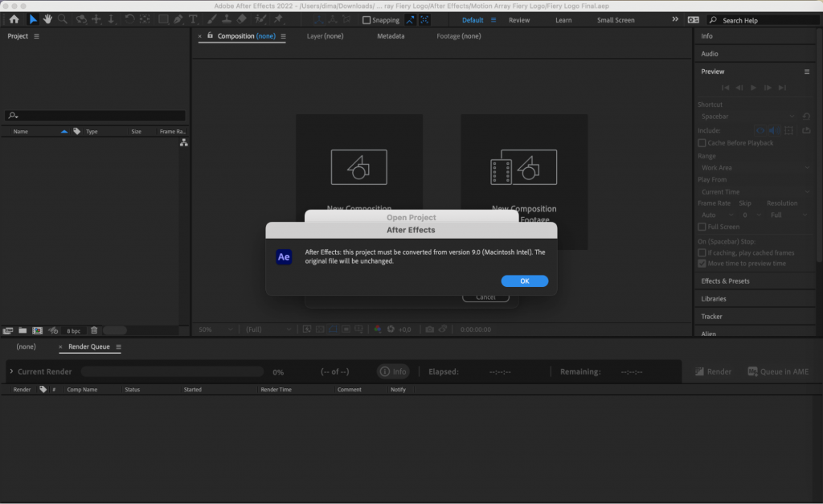
Task: Click OK in the conversion dialog
Action: [524, 281]
